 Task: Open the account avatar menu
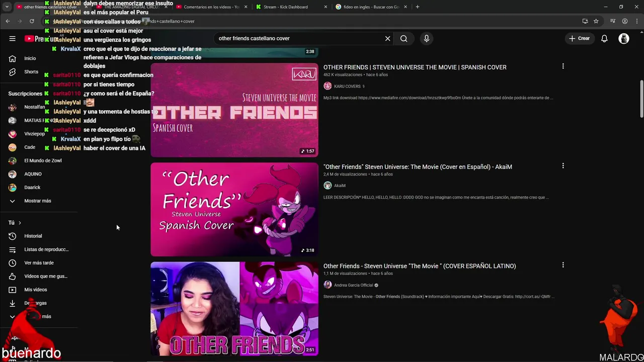(x=624, y=39)
